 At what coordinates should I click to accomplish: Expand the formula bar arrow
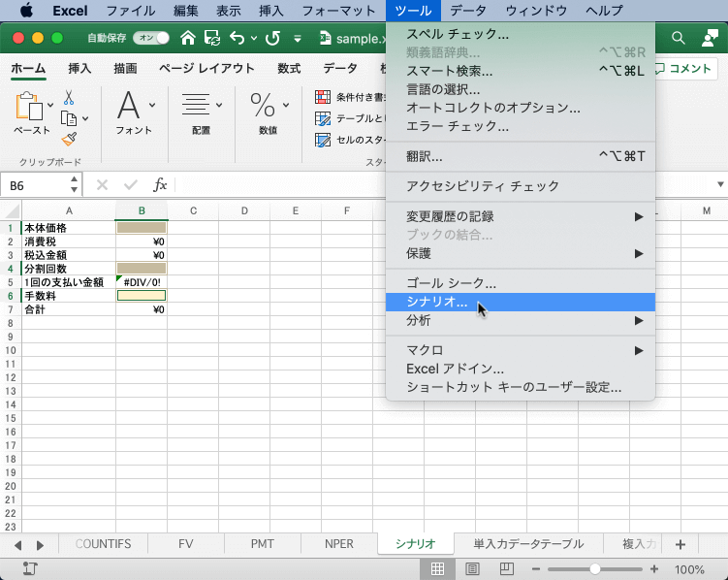coord(720,185)
